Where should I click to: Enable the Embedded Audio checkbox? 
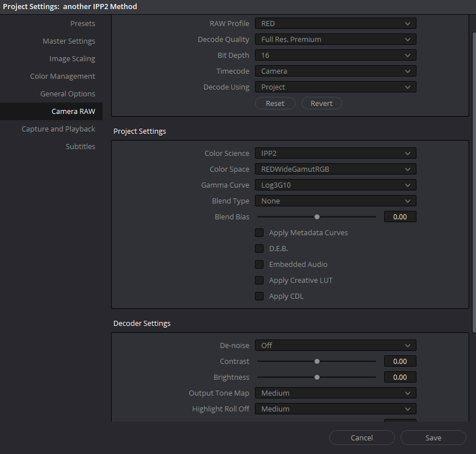tap(259, 264)
